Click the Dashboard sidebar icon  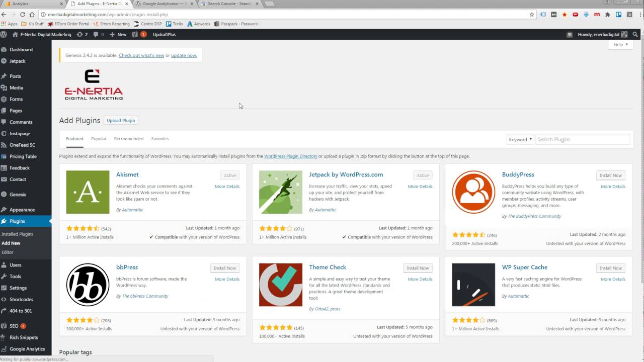tap(4, 50)
